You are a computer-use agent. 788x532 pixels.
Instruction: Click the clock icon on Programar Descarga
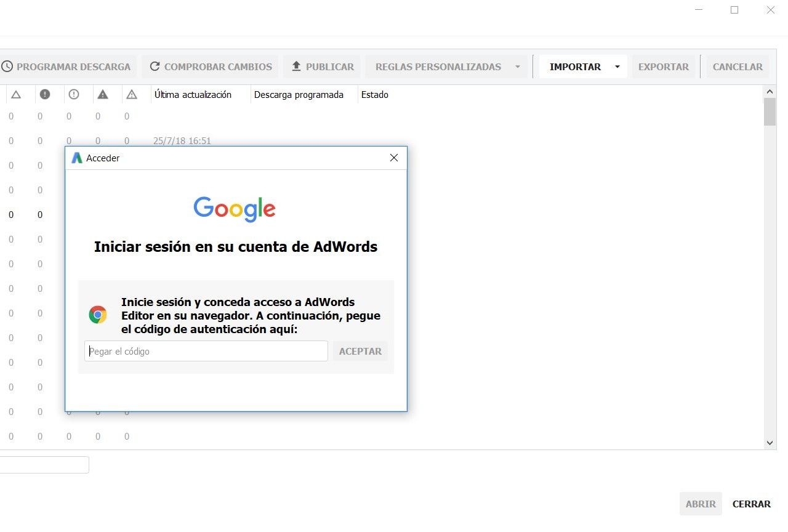point(7,66)
